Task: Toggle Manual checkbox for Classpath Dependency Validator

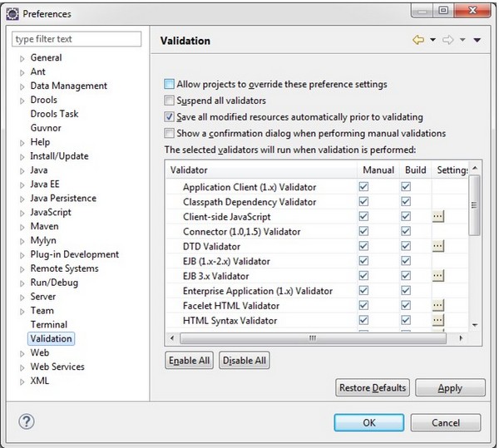Action: [x=363, y=202]
